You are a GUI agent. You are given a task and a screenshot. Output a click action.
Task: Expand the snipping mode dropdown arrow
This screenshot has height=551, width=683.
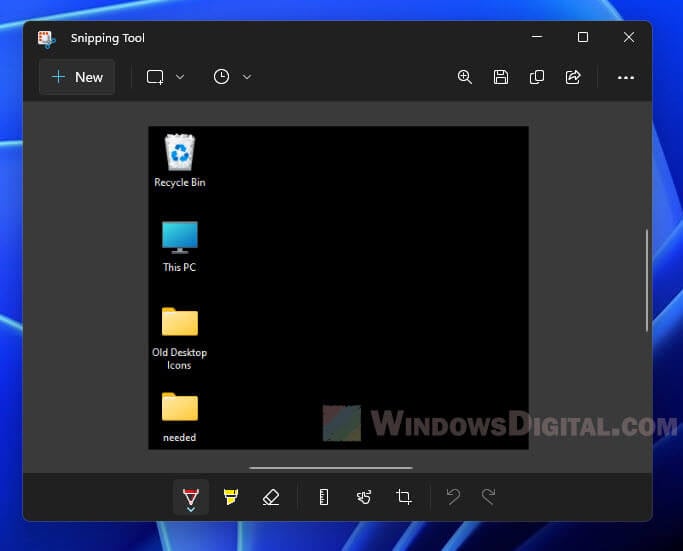click(x=180, y=77)
